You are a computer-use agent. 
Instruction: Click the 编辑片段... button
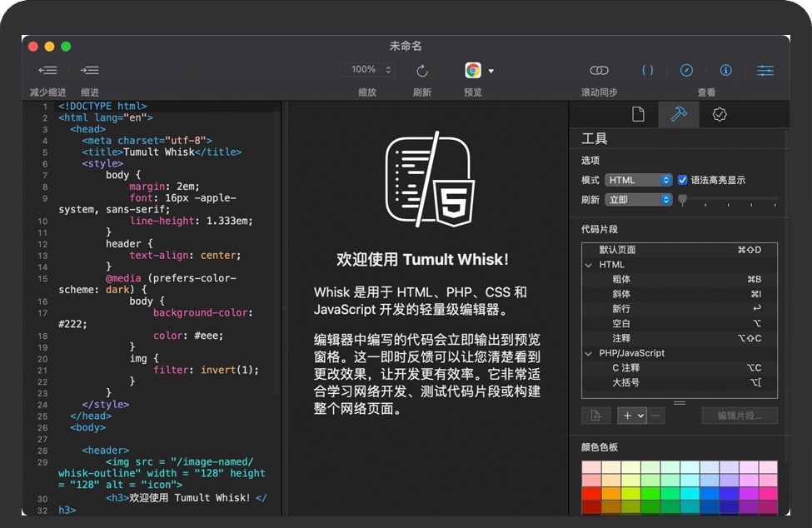click(739, 416)
